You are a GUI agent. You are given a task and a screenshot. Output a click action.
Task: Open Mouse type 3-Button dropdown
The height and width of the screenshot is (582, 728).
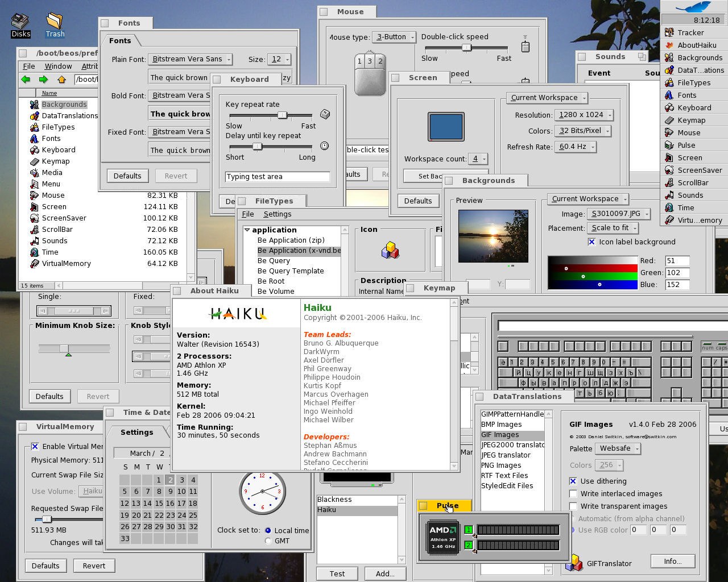pyautogui.click(x=394, y=37)
